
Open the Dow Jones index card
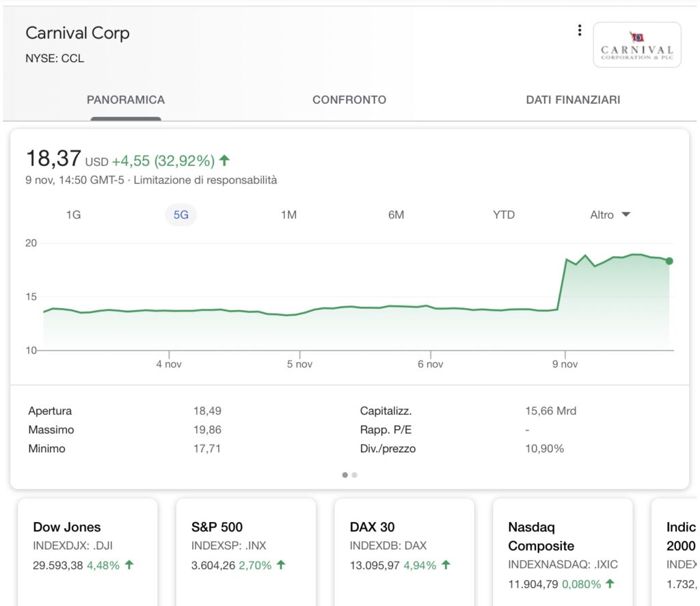click(87, 552)
